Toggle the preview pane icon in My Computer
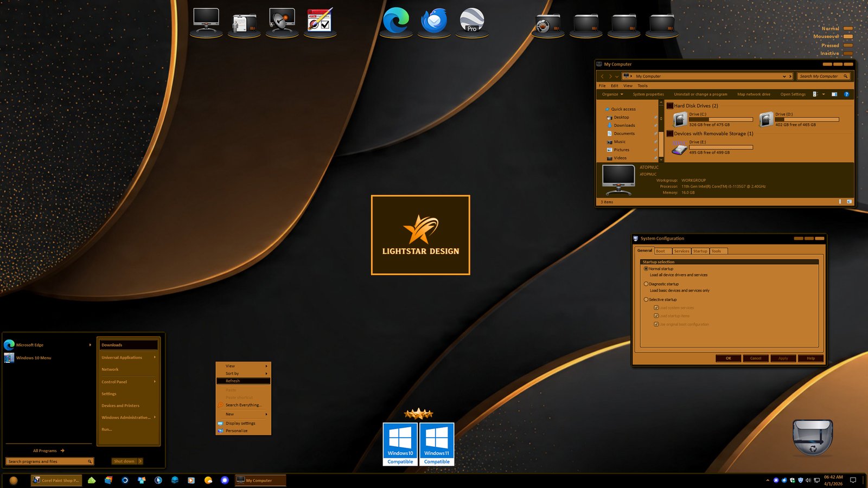Screen dimensions: 868x488 click(x=834, y=94)
